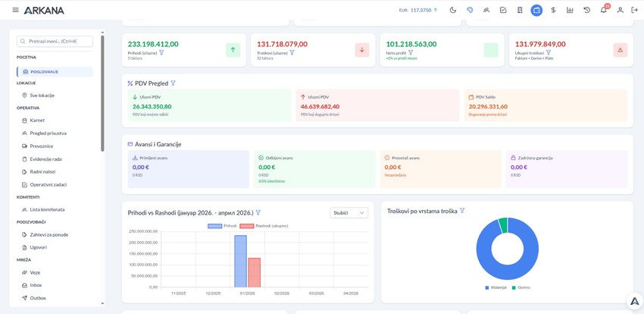Toggle Rashodi (ukupno) series in chart legend
This screenshot has width=644, height=314.
coord(264,226)
